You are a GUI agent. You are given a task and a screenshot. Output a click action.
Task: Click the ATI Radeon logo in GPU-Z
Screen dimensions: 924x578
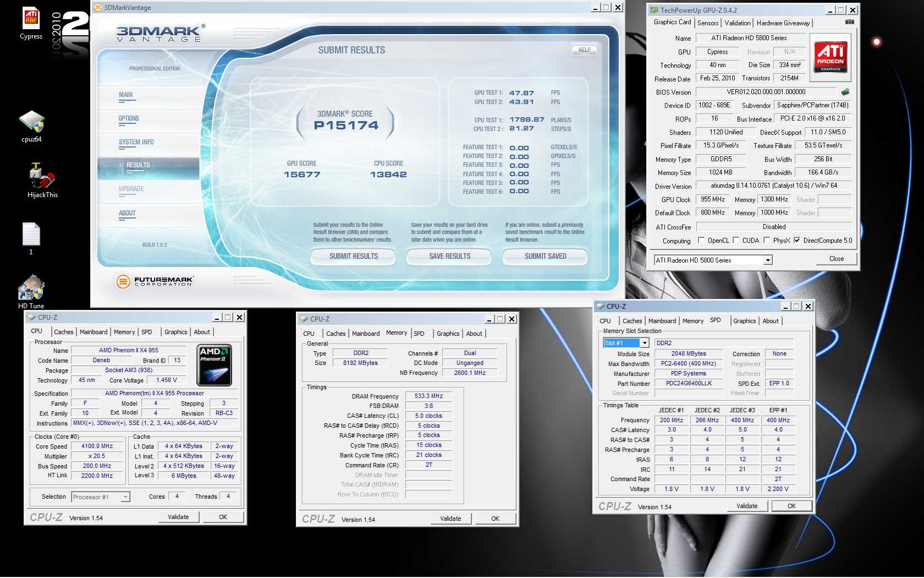click(x=831, y=57)
